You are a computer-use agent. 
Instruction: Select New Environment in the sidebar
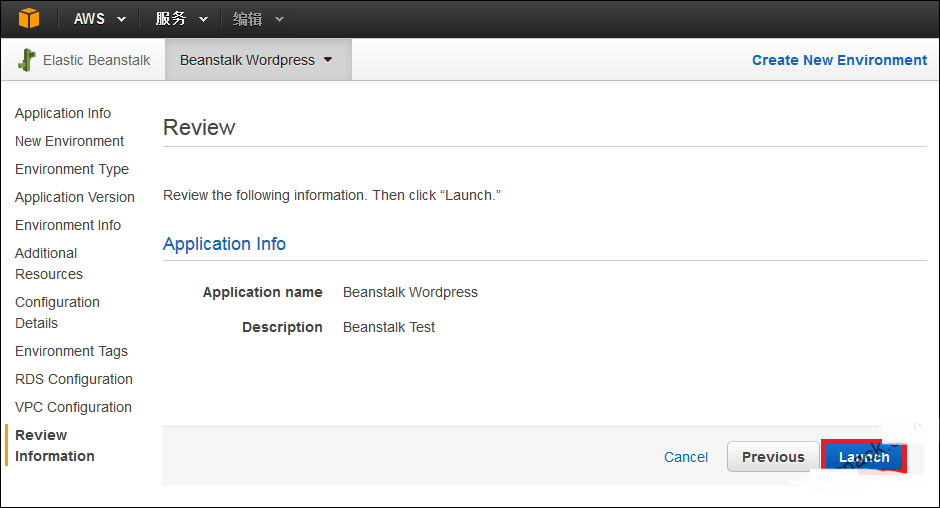point(70,141)
